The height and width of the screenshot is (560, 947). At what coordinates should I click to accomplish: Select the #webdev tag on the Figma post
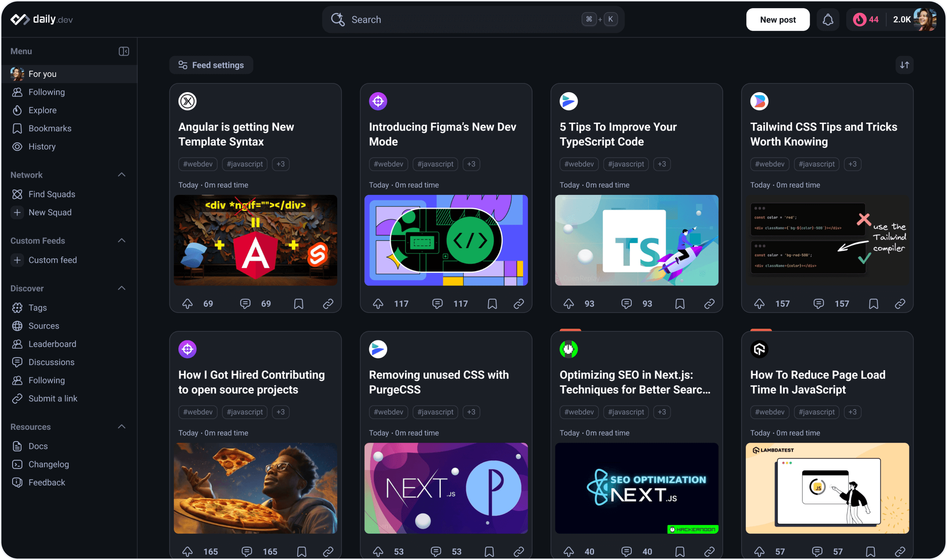click(x=388, y=164)
